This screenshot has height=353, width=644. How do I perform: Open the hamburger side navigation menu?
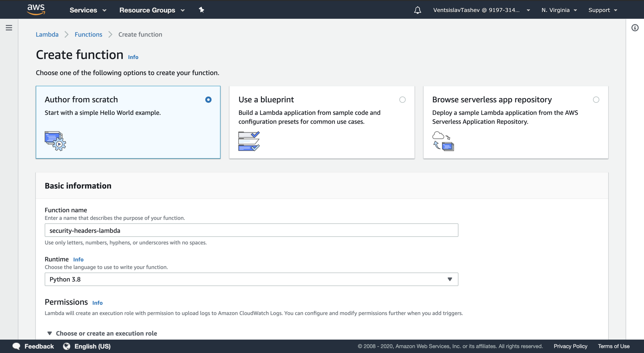pyautogui.click(x=9, y=28)
